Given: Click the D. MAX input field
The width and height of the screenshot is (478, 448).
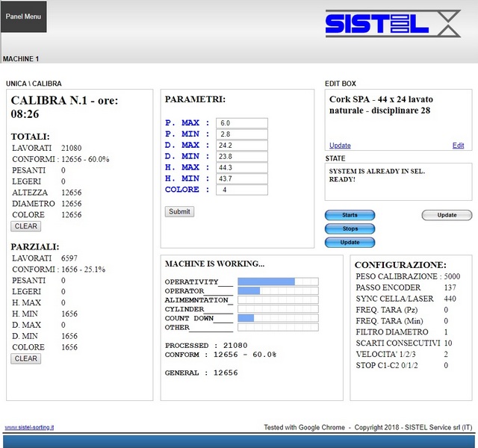Looking at the screenshot, I should click(x=242, y=146).
